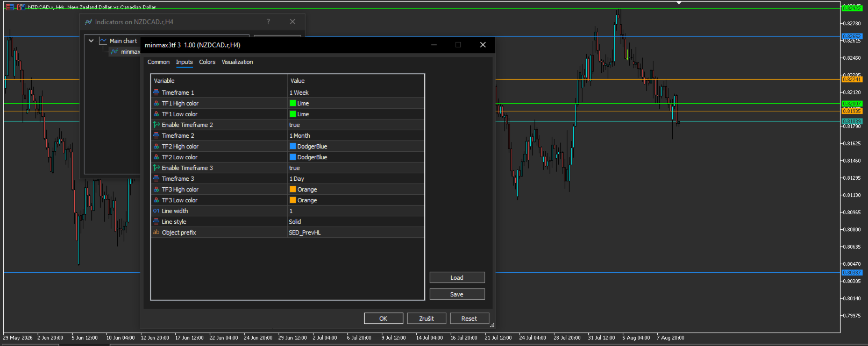Click the TF3 Low color row icon
The width and height of the screenshot is (868, 346).
[156, 200]
